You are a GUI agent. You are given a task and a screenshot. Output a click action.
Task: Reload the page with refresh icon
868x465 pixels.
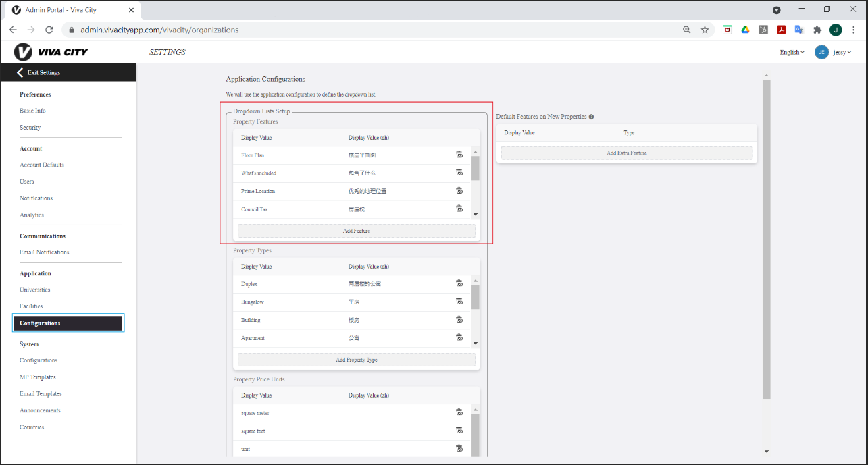pos(49,30)
